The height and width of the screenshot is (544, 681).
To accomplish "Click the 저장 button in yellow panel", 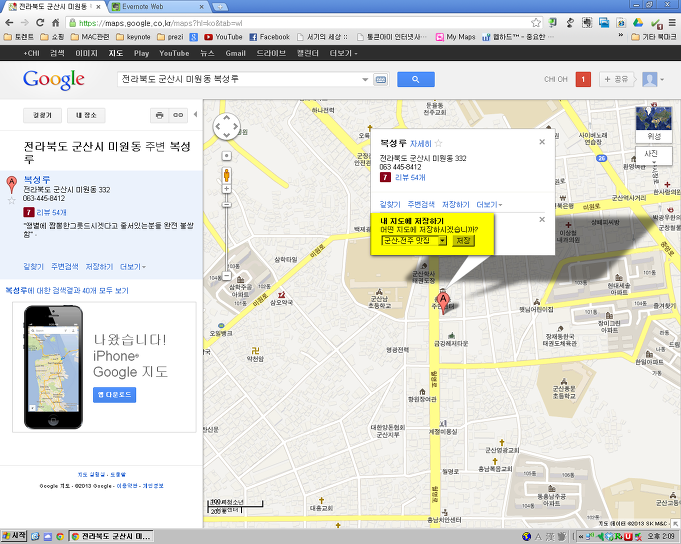I will tap(463, 241).
